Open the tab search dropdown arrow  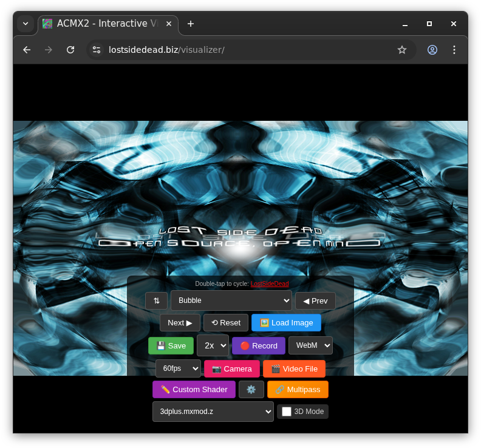click(26, 24)
